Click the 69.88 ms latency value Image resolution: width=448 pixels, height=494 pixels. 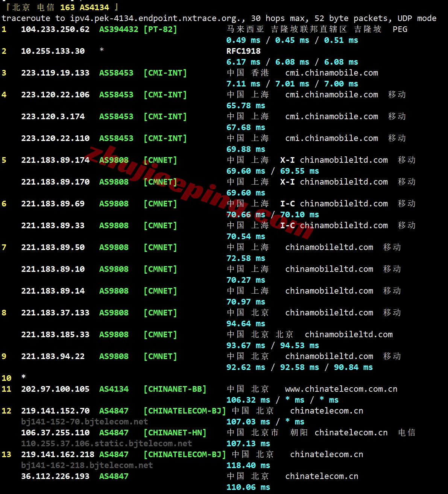(x=246, y=149)
